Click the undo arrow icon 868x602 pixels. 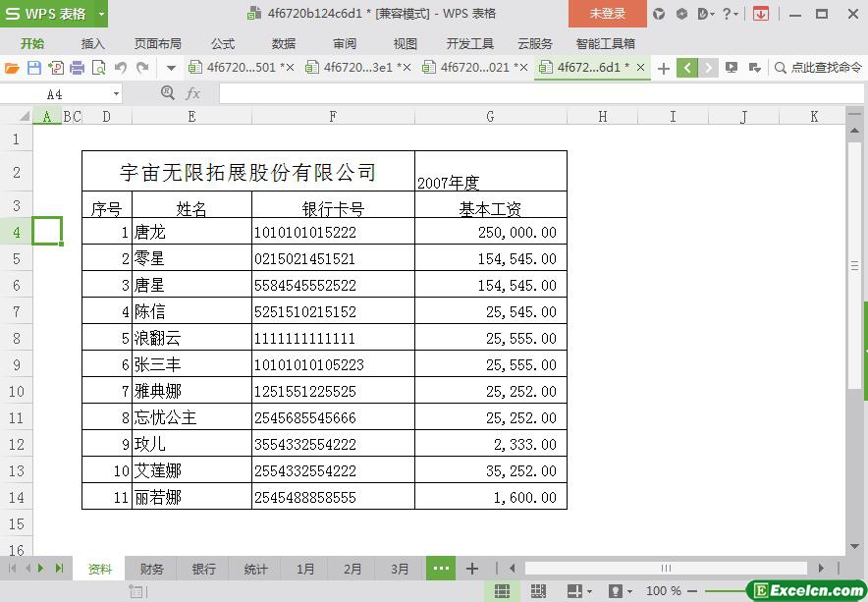pos(120,68)
